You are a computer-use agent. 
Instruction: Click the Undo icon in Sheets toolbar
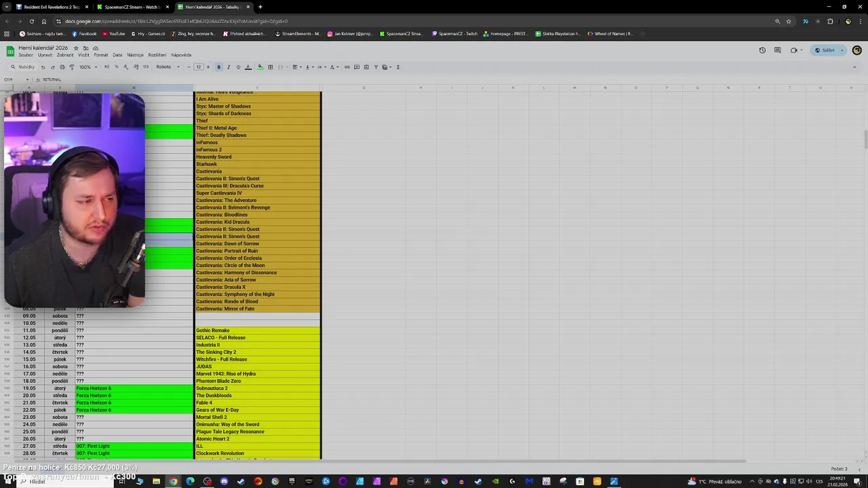pos(43,67)
